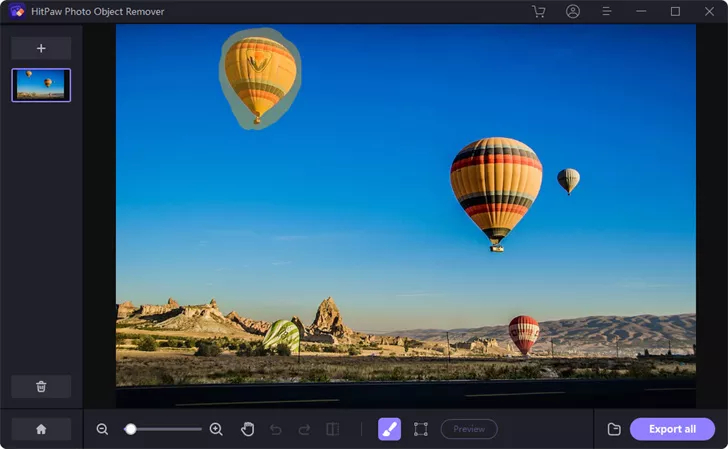Delete the selected photo with trash icon
This screenshot has height=449, width=728.
tap(41, 386)
